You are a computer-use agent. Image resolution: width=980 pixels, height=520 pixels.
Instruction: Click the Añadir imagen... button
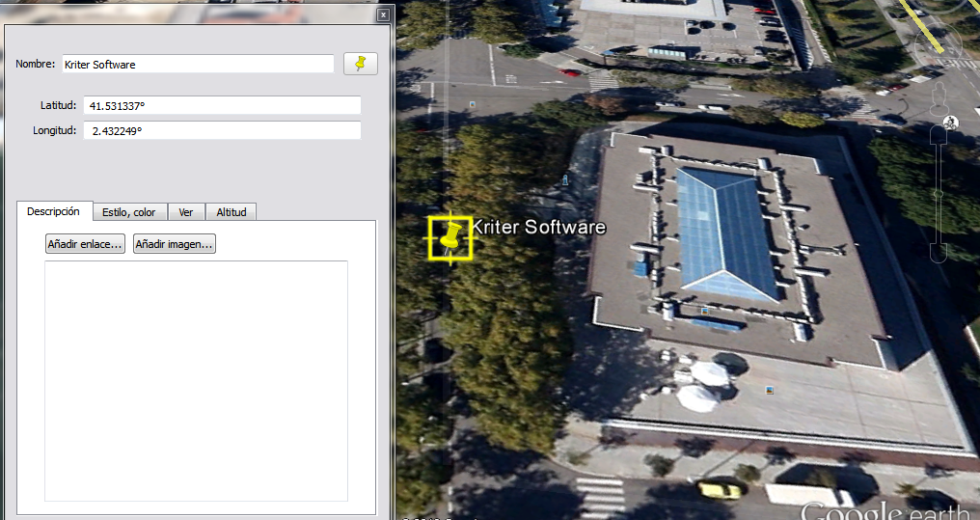(x=175, y=244)
